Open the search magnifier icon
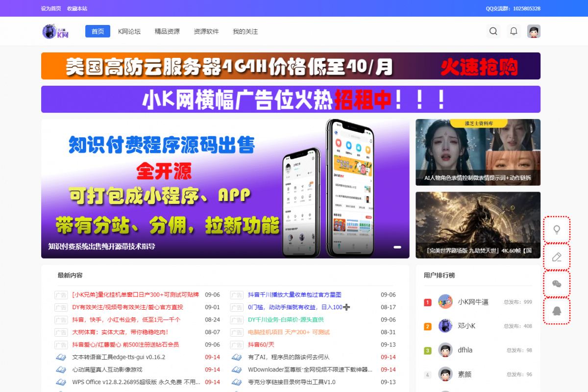The image size is (588, 392). point(493,31)
